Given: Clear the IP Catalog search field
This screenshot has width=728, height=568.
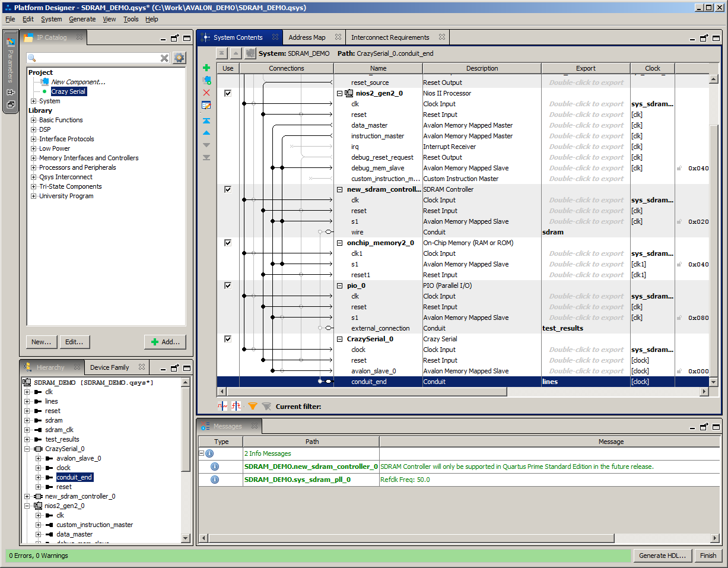Looking at the screenshot, I should 164,58.
